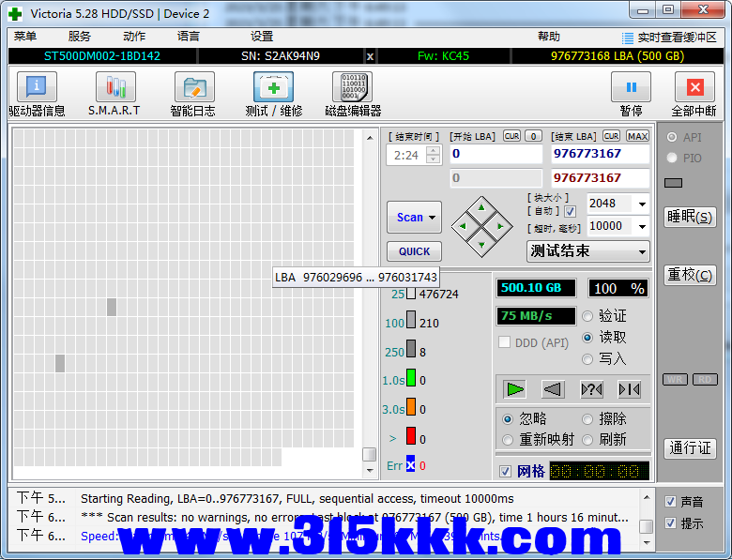Toggle the 网格 grid checkbox
732x560 pixels.
click(505, 471)
